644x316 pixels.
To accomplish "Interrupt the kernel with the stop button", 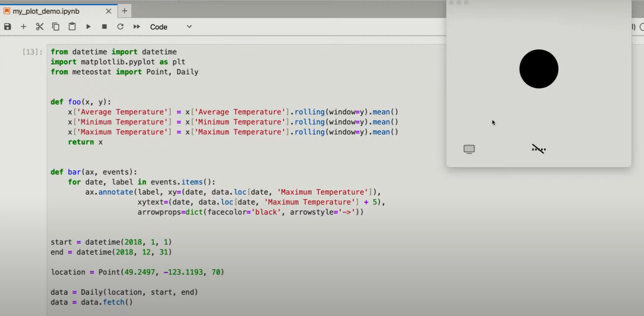I will click(104, 27).
